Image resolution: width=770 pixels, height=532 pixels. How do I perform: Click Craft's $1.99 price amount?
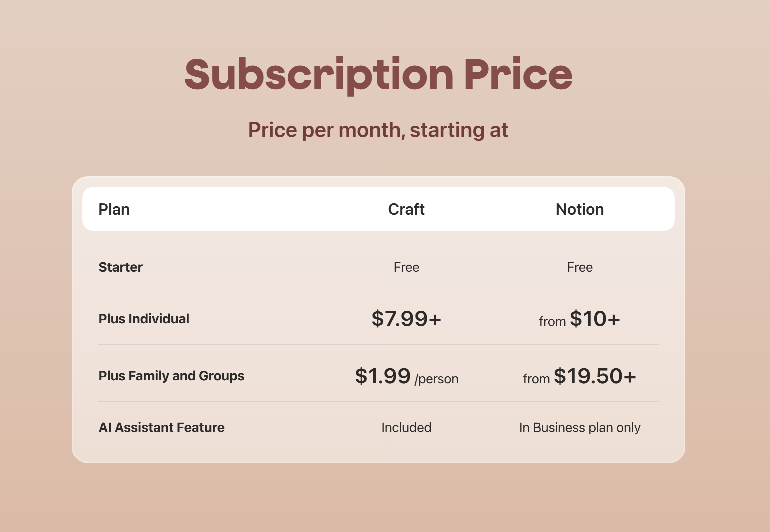tap(382, 376)
